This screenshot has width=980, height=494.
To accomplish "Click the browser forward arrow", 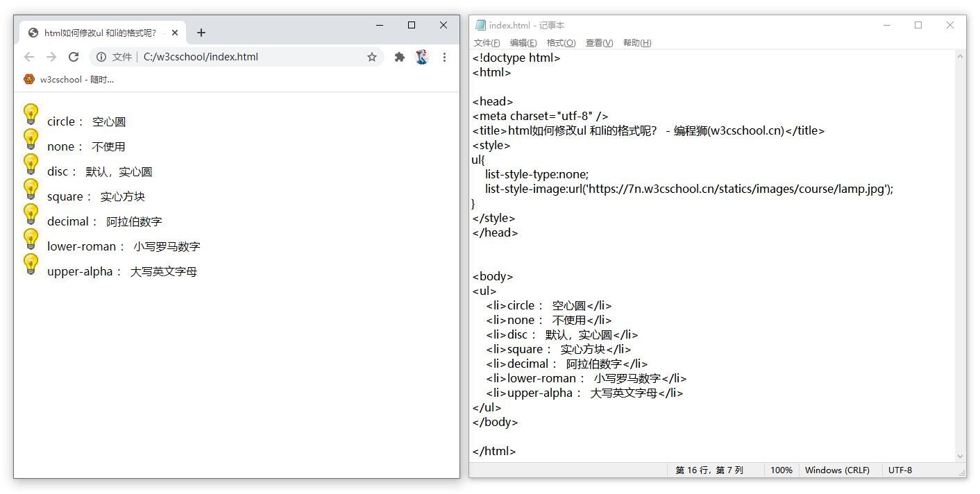I will tap(51, 57).
